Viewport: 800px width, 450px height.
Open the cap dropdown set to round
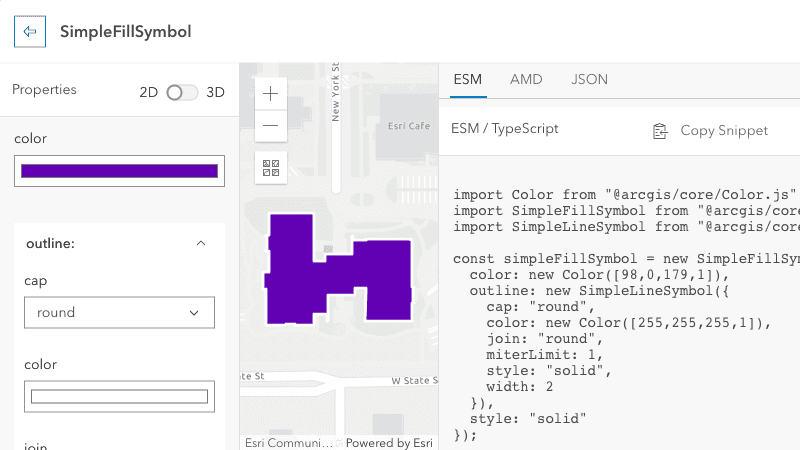pyautogui.click(x=119, y=312)
